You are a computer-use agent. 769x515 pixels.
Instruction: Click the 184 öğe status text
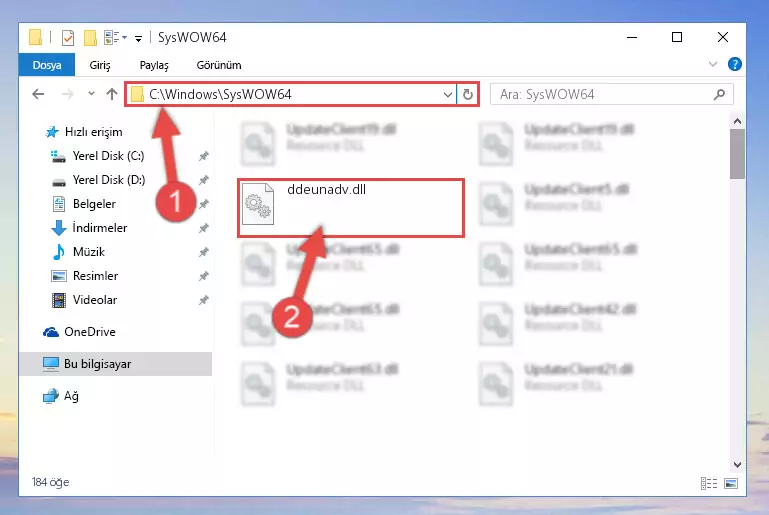[x=51, y=482]
